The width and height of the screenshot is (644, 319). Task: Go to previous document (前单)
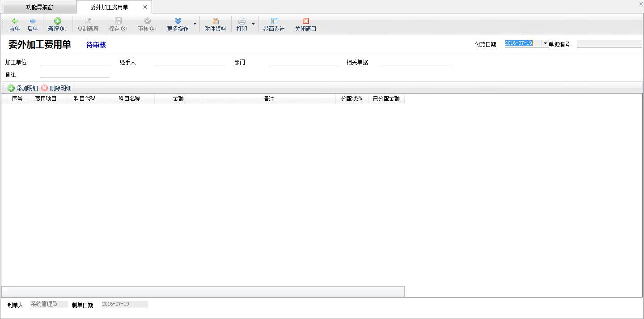tap(14, 25)
